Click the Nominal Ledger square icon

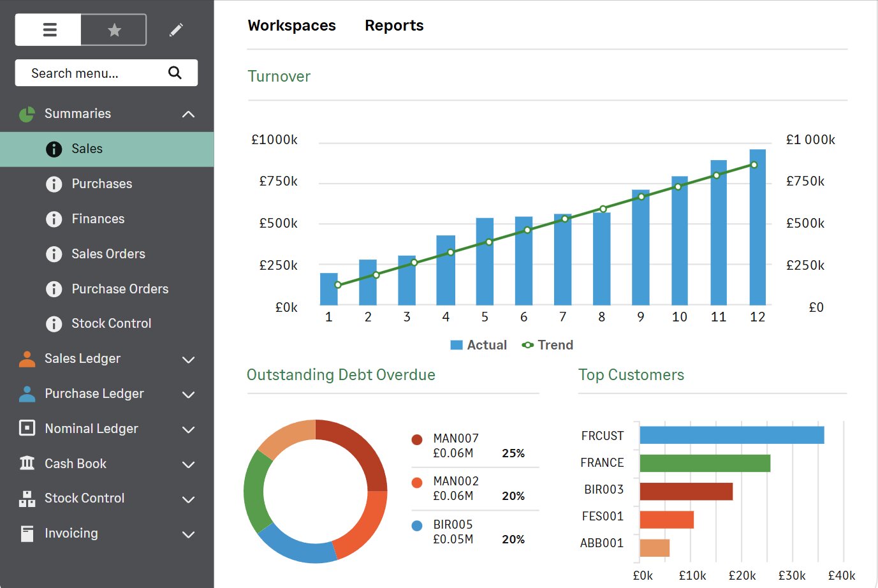[x=27, y=428]
